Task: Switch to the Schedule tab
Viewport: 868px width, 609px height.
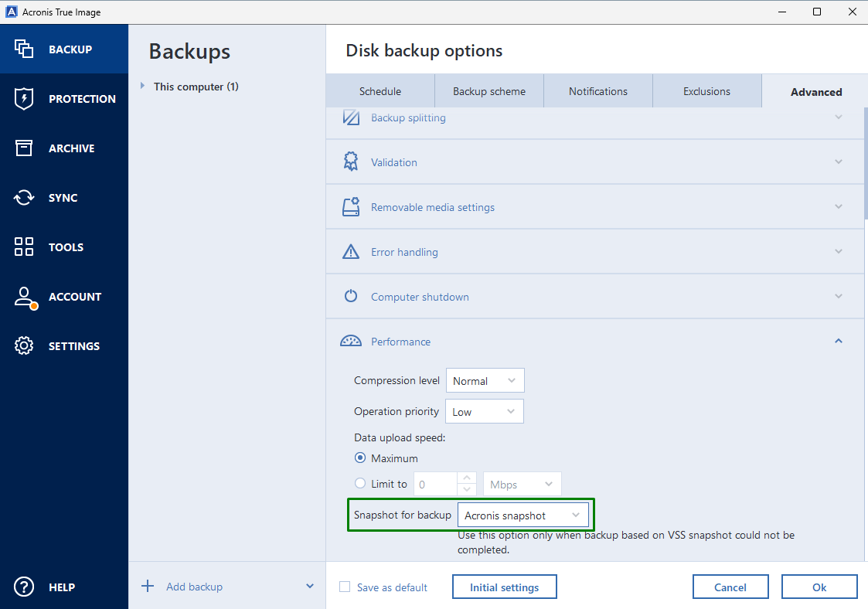Action: pos(380,90)
